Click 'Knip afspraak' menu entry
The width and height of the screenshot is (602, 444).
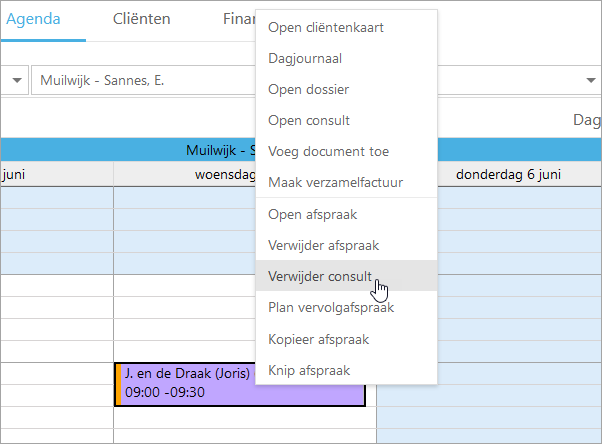point(309,370)
